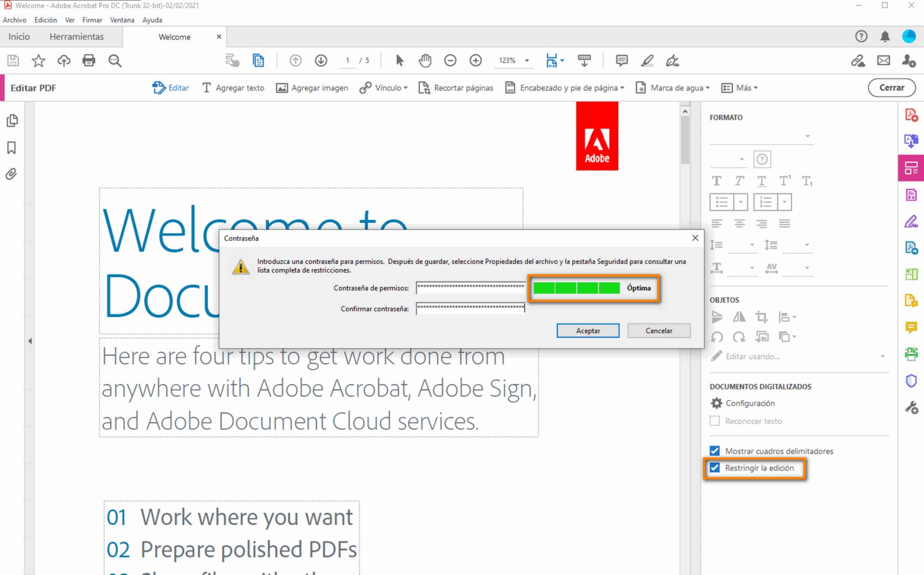Enable the Reconocer texto checkbox
Image resolution: width=924 pixels, height=575 pixels.
coord(715,421)
